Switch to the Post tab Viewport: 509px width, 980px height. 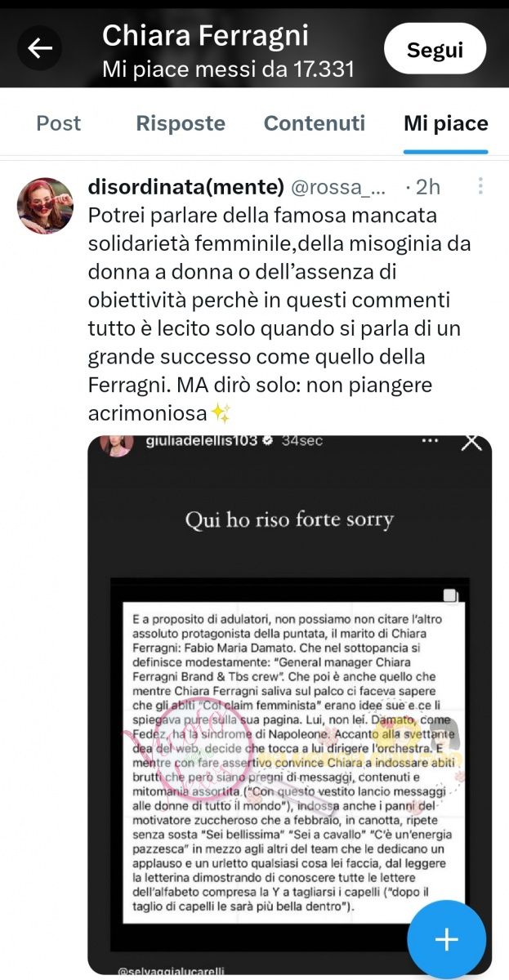click(59, 123)
